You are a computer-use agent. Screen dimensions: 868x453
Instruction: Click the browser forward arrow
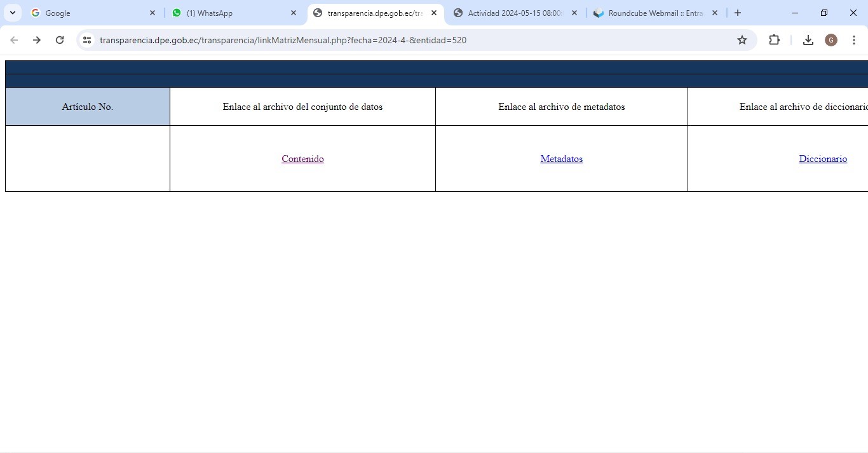point(37,40)
